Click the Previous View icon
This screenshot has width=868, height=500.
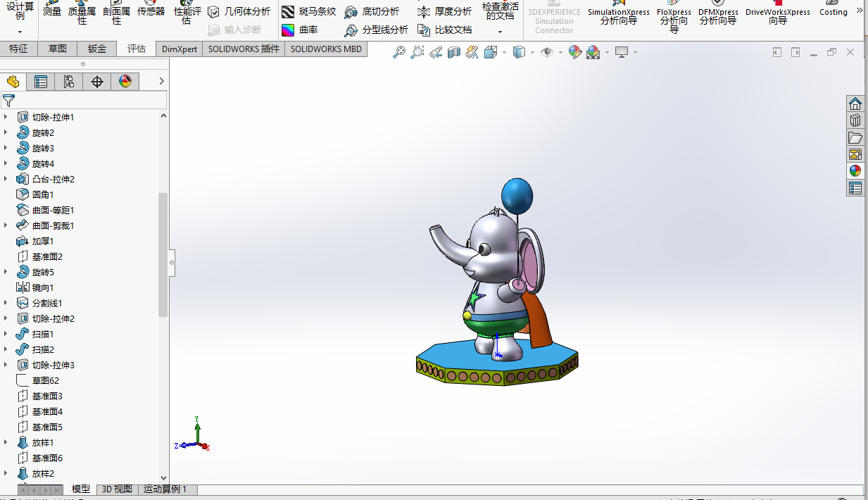[x=436, y=52]
